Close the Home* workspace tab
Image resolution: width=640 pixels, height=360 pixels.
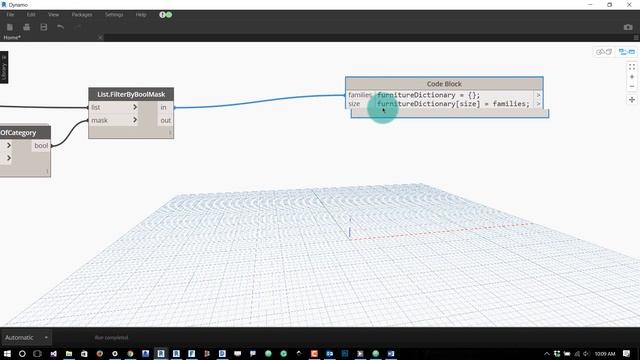[100, 38]
